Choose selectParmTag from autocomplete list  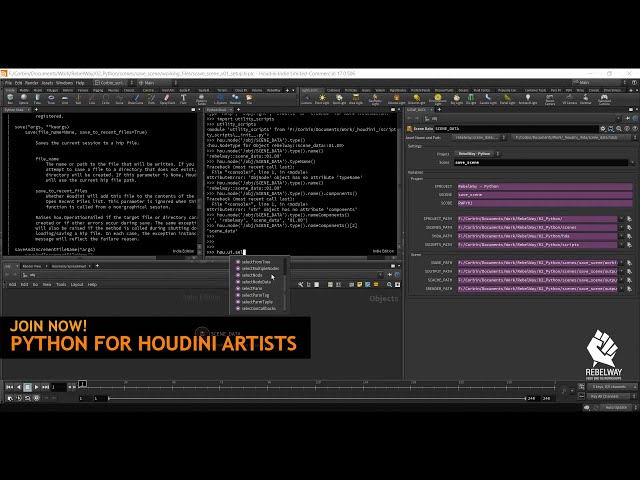[x=255, y=295]
